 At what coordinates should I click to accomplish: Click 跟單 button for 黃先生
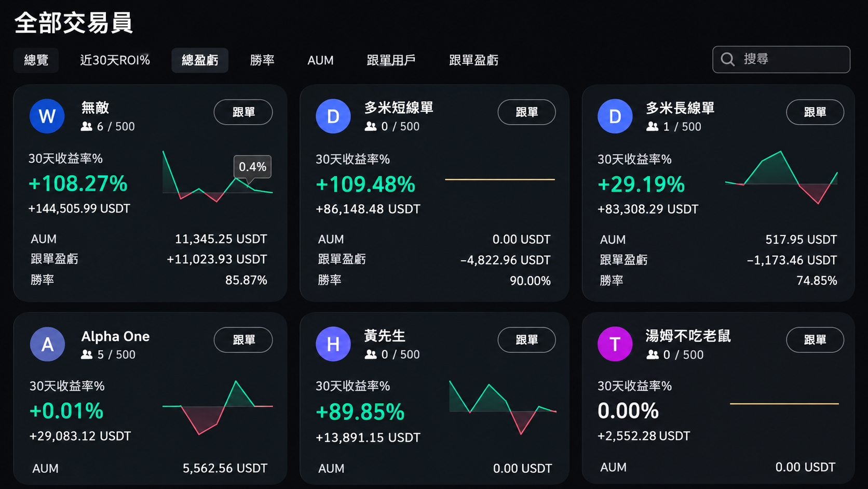pyautogui.click(x=526, y=340)
